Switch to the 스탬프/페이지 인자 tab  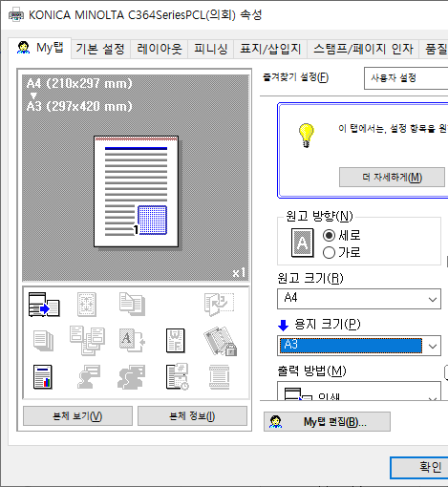[363, 50]
